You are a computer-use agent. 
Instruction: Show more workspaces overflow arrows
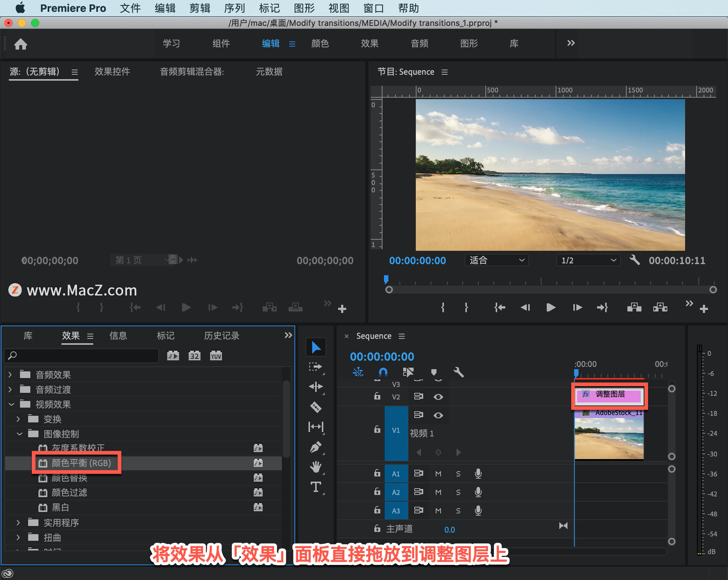coord(571,43)
